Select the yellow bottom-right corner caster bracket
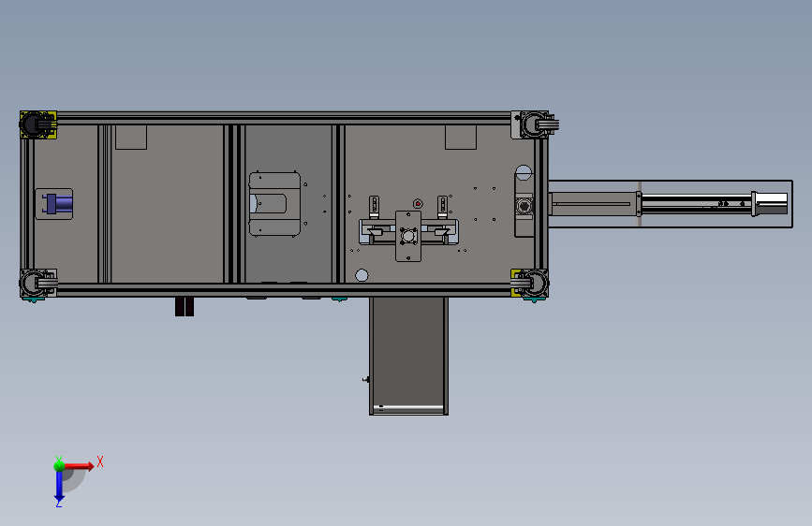This screenshot has width=812, height=526. tap(529, 284)
